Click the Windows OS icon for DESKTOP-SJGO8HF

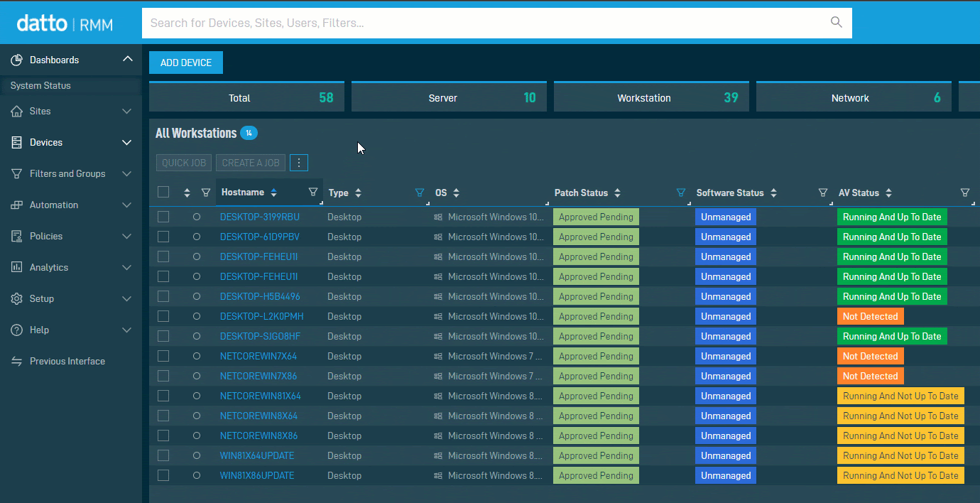click(x=438, y=336)
